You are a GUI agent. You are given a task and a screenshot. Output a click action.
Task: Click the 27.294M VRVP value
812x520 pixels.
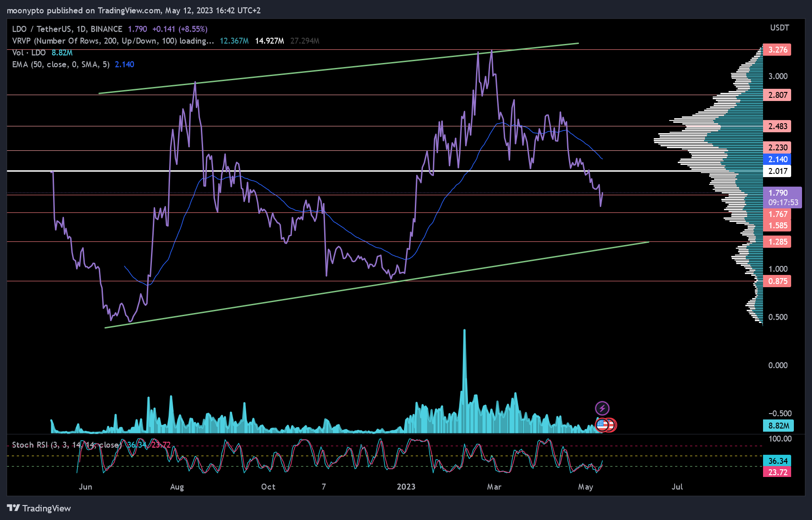pos(305,41)
